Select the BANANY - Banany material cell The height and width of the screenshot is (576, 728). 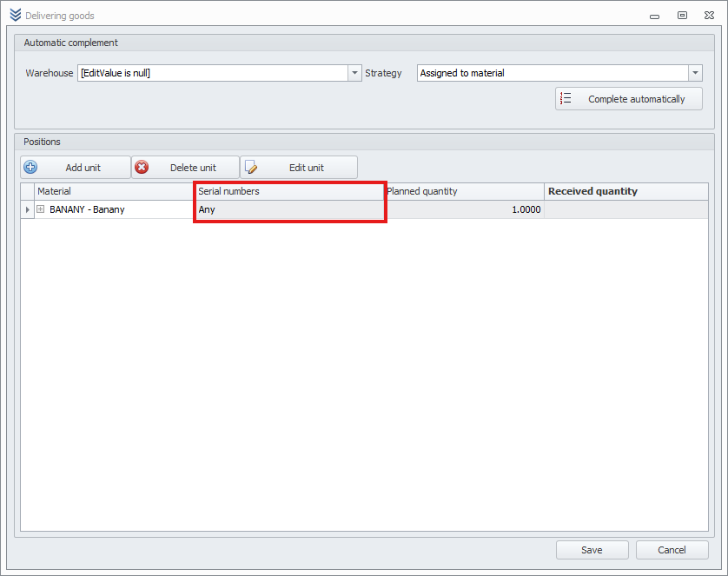[x=114, y=209]
